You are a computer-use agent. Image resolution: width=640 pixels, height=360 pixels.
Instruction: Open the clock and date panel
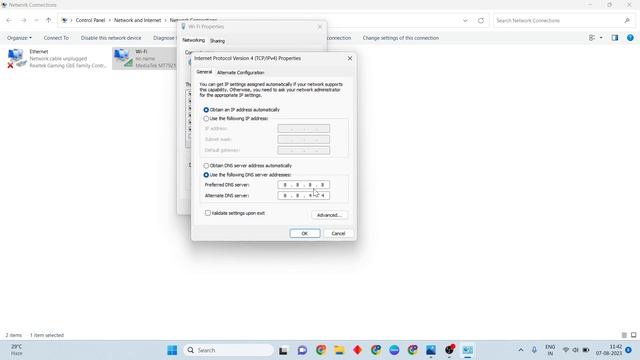click(x=609, y=350)
